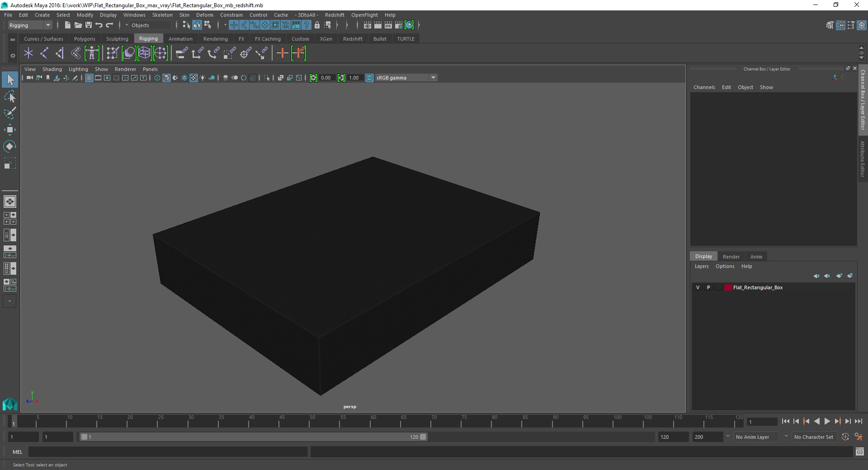Viewport: 868px width, 470px height.
Task: Open the Render View clapperboard icon
Action: click(x=367, y=25)
